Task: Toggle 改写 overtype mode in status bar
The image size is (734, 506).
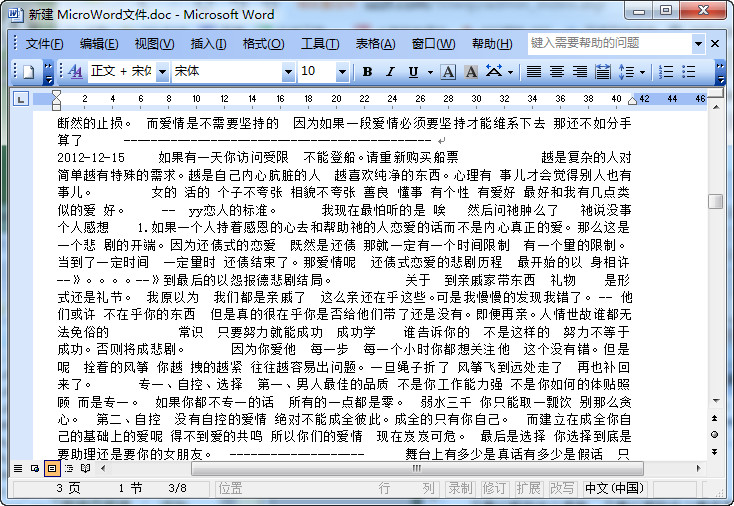Action: pyautogui.click(x=562, y=489)
